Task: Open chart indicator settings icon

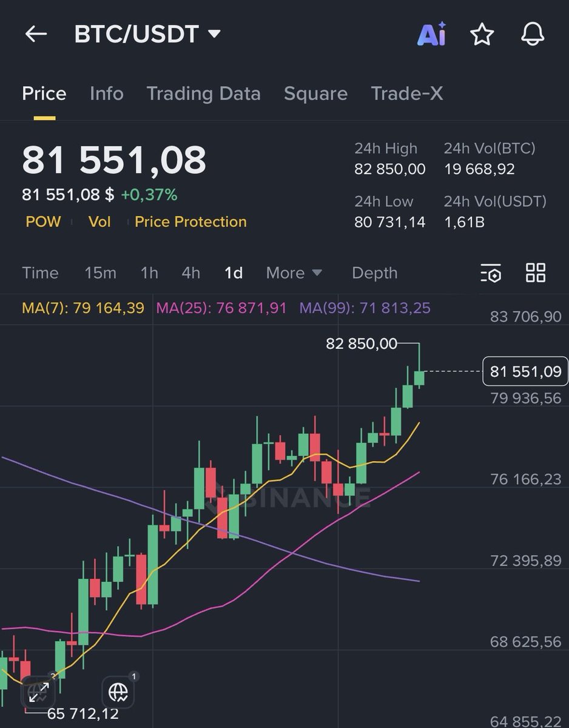Action: coord(491,273)
